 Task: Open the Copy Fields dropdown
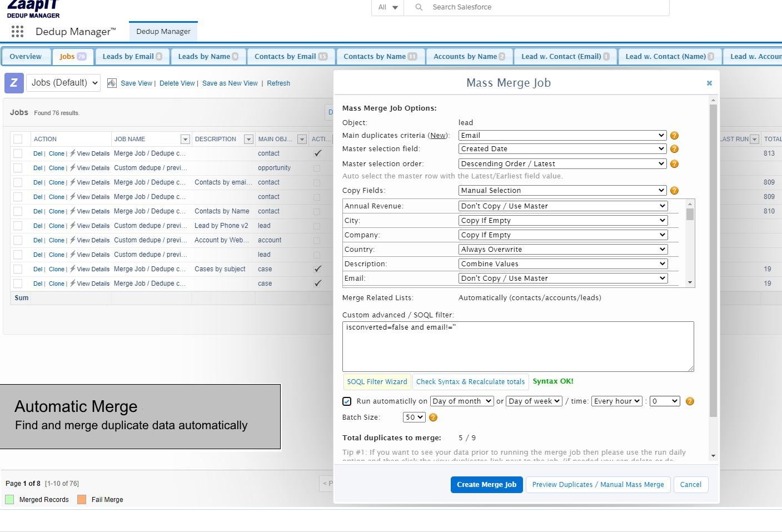point(562,191)
